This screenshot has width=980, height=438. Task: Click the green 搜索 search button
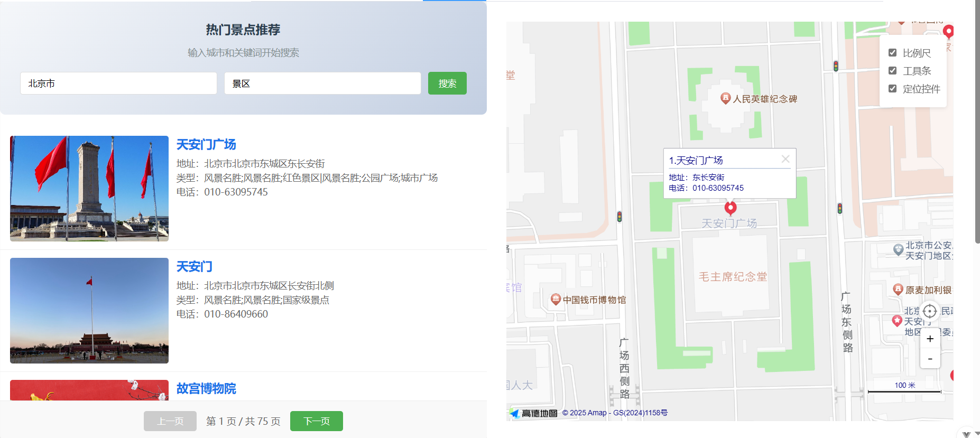click(447, 83)
